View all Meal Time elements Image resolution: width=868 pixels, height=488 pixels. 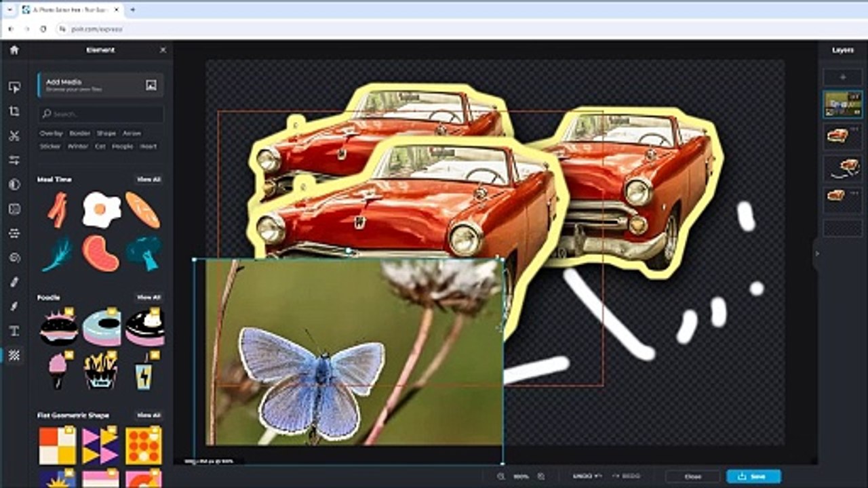149,180
